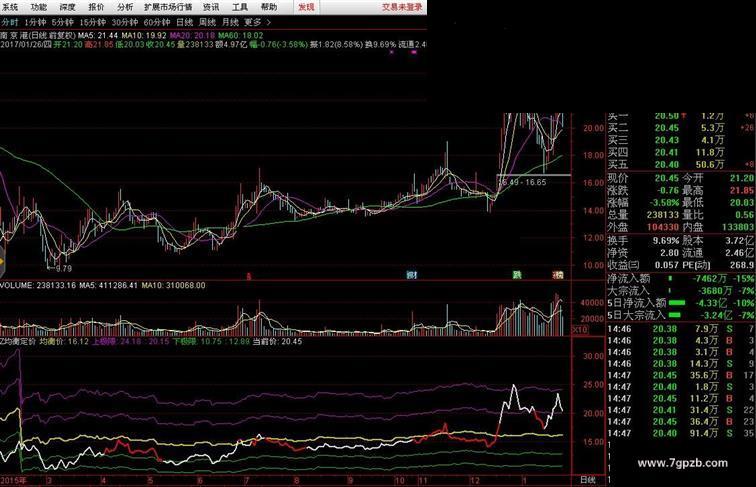The height and width of the screenshot is (487, 756).
Task: Click the X10 volume scale label
Action: (x=580, y=330)
